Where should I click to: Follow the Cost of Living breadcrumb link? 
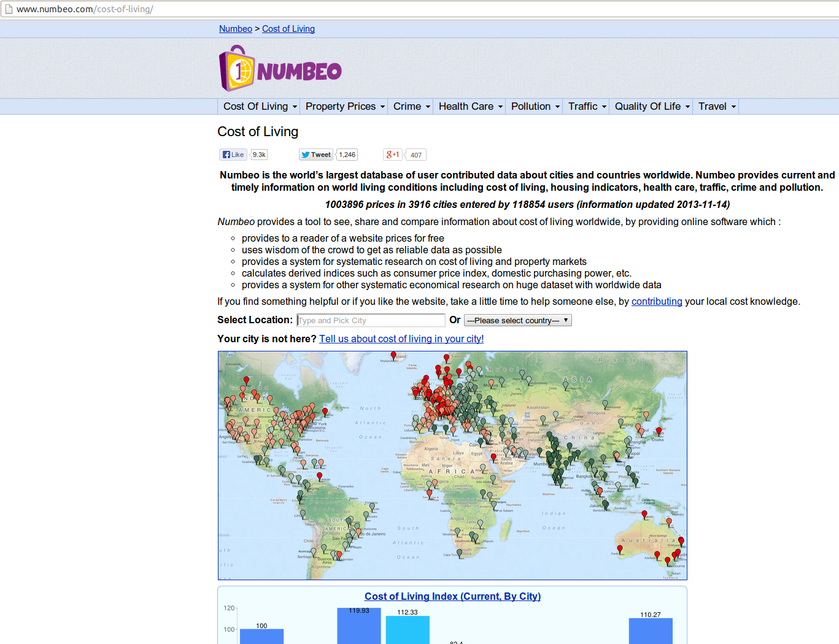click(x=288, y=29)
